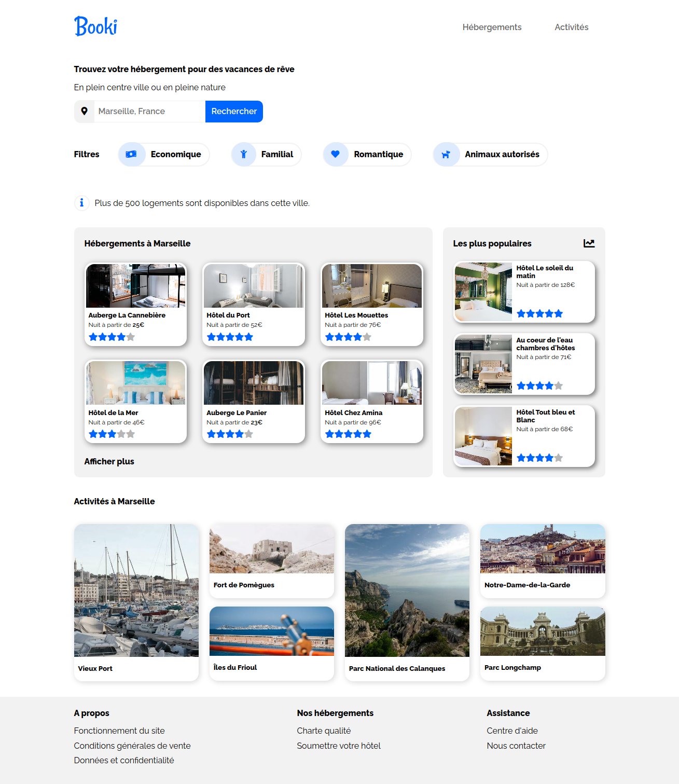Select the Activités menu item
Viewport: 679px width, 784px height.
(572, 27)
